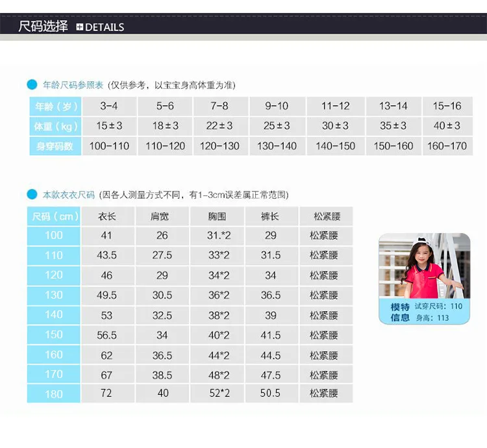
Task: Select size row label 120
Action: click(54, 276)
